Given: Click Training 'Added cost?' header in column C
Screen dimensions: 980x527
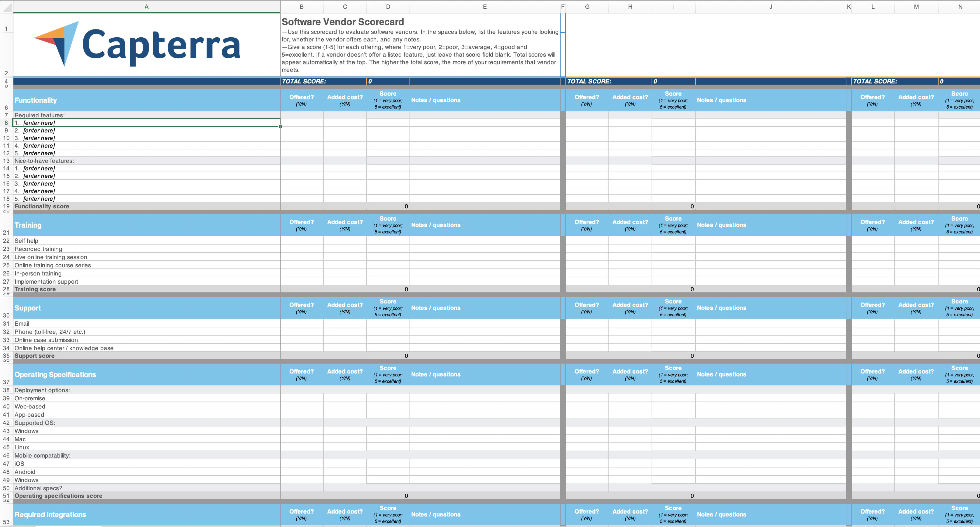Looking at the screenshot, I should 345,225.
